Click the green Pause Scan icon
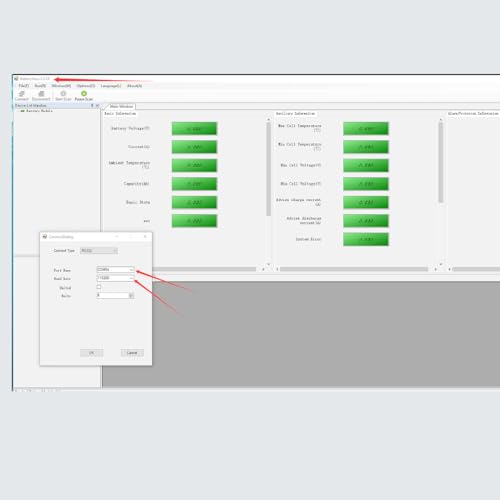 pyautogui.click(x=84, y=94)
